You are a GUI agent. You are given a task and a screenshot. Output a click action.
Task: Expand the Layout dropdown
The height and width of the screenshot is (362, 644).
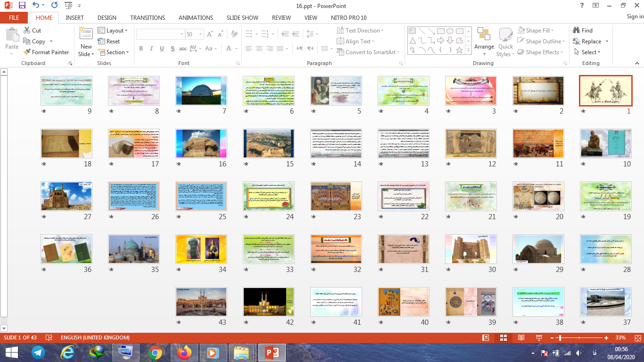[113, 30]
